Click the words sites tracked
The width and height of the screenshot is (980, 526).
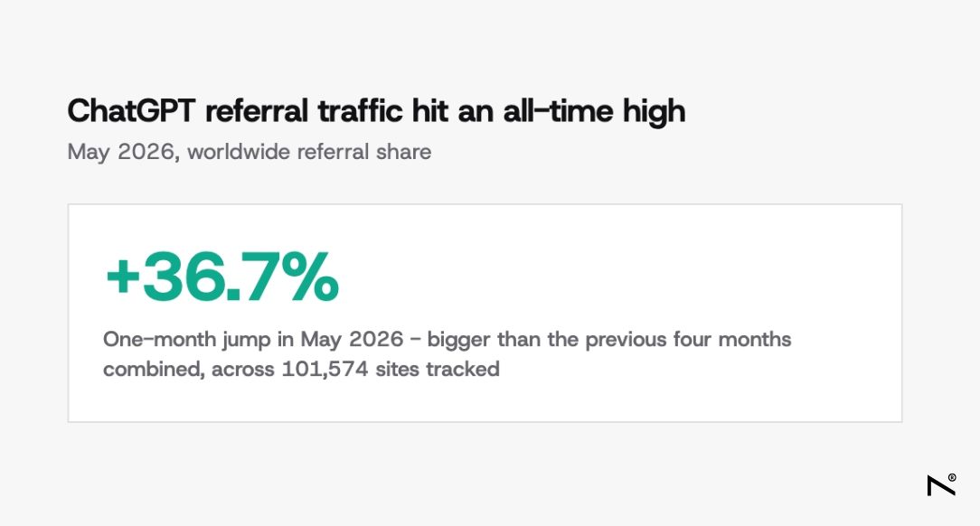pyautogui.click(x=438, y=370)
